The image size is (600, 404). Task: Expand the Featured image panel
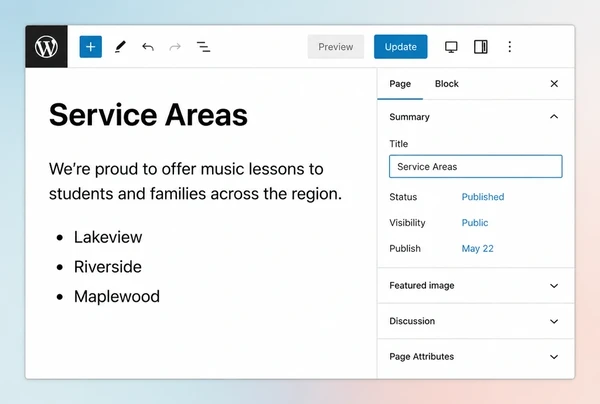(x=476, y=285)
